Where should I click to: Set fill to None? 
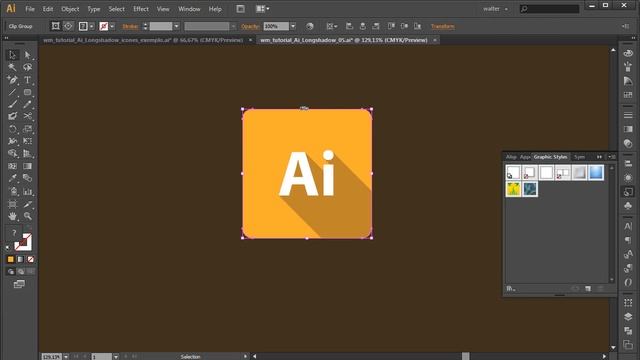[31, 259]
